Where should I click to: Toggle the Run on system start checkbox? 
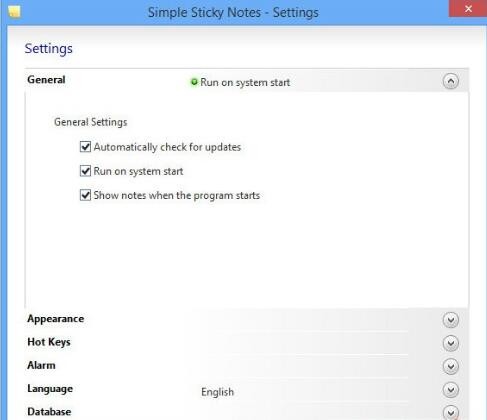point(85,171)
